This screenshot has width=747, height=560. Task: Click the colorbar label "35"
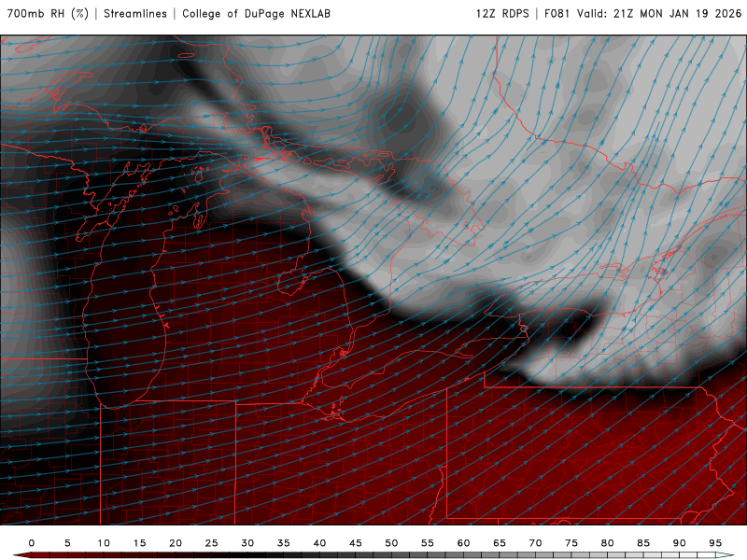click(284, 543)
